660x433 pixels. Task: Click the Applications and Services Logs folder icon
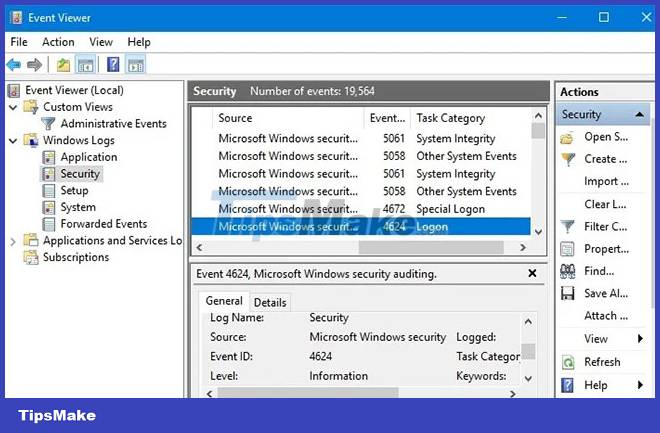point(31,241)
